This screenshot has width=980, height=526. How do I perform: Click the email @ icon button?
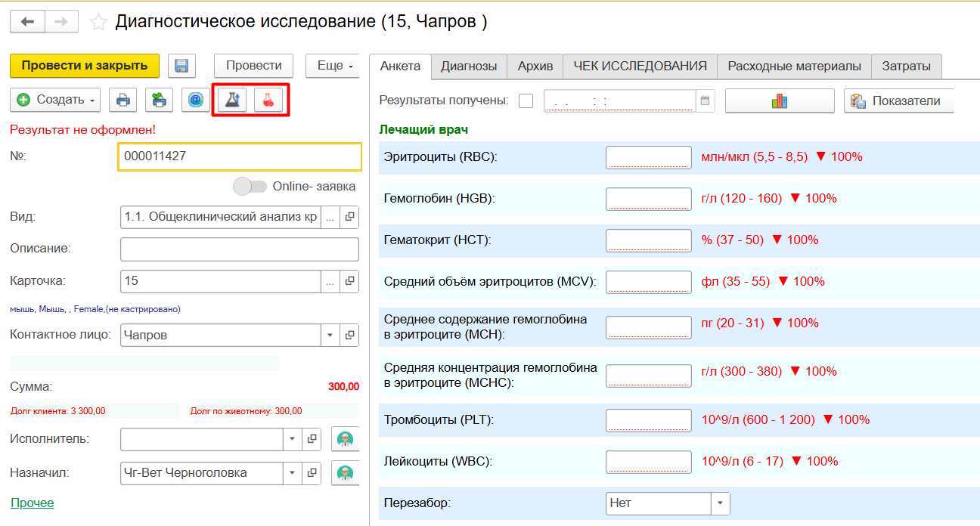[x=195, y=100]
